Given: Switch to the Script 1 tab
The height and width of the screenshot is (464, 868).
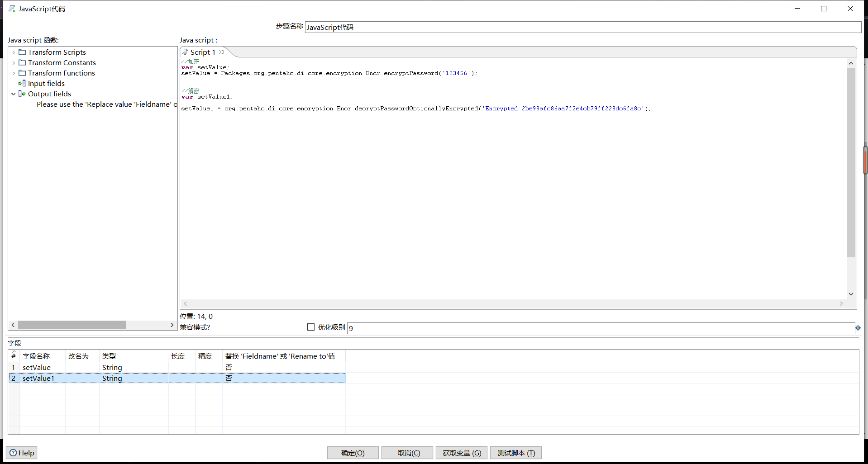Looking at the screenshot, I should point(203,52).
